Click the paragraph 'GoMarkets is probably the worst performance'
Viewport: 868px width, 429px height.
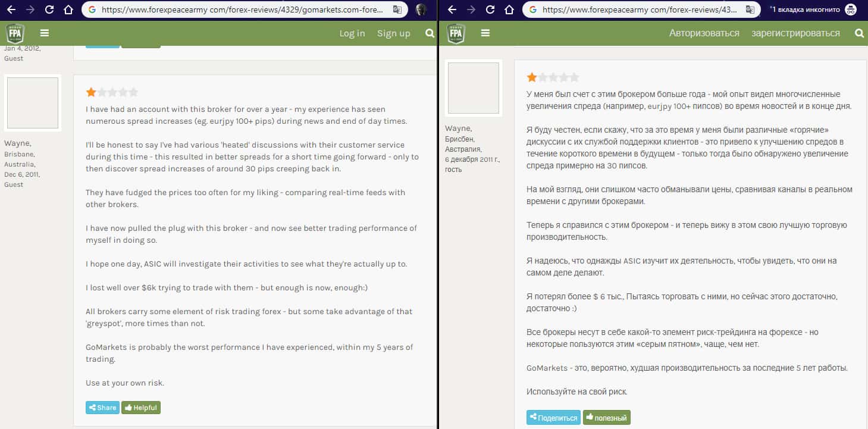coord(249,353)
